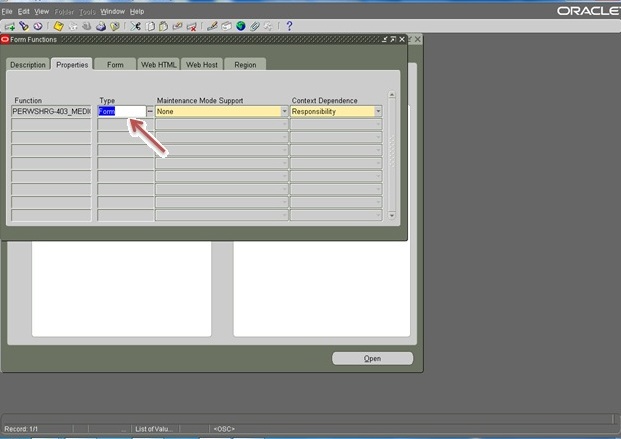
Task: Switch to the Form tab
Action: click(x=115, y=65)
